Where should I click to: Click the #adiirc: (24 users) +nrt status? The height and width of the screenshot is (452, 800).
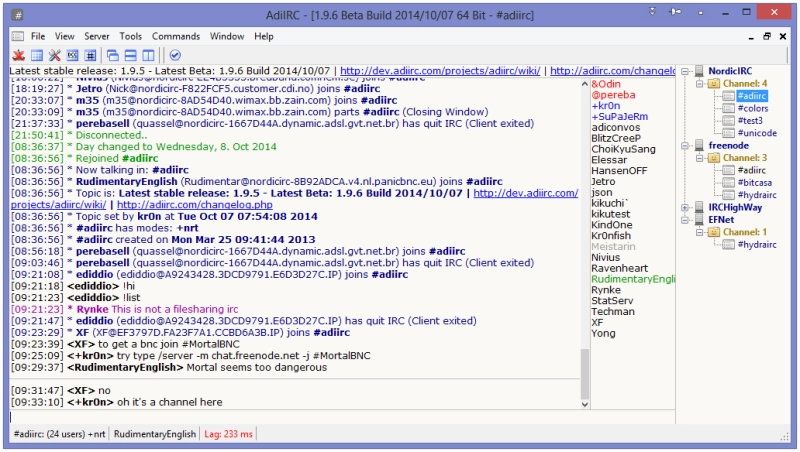click(59, 434)
